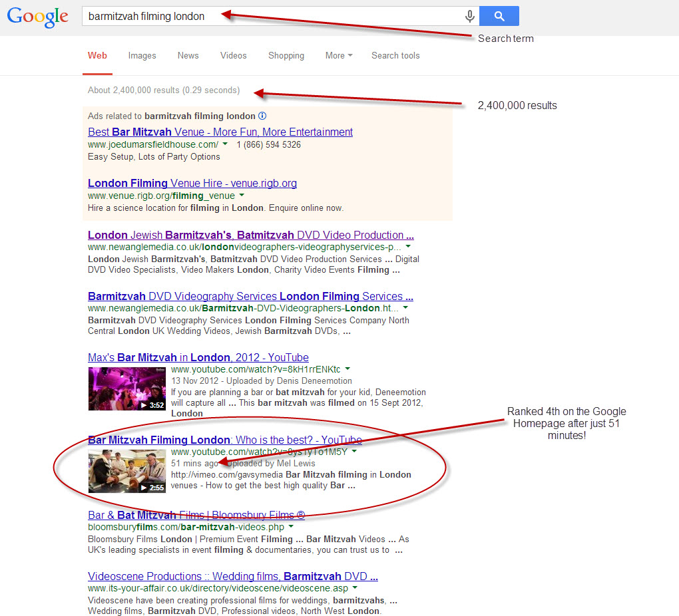Click the ads info icon
The width and height of the screenshot is (679, 616).
click(x=262, y=116)
